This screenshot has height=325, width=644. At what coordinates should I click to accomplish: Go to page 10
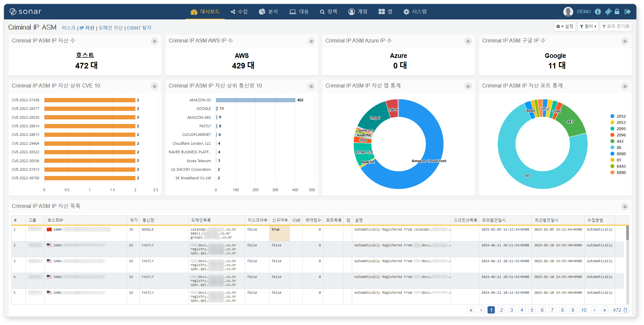[584, 310]
